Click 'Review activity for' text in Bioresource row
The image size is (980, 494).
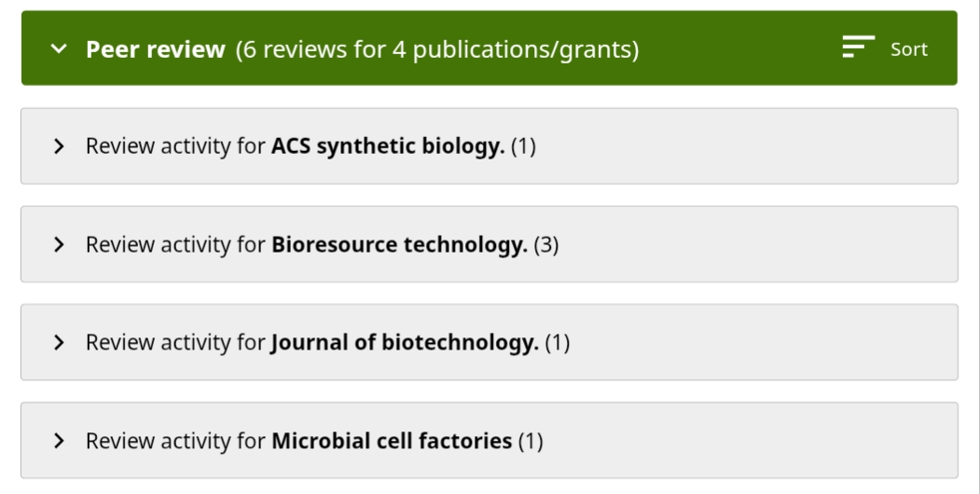[175, 245]
